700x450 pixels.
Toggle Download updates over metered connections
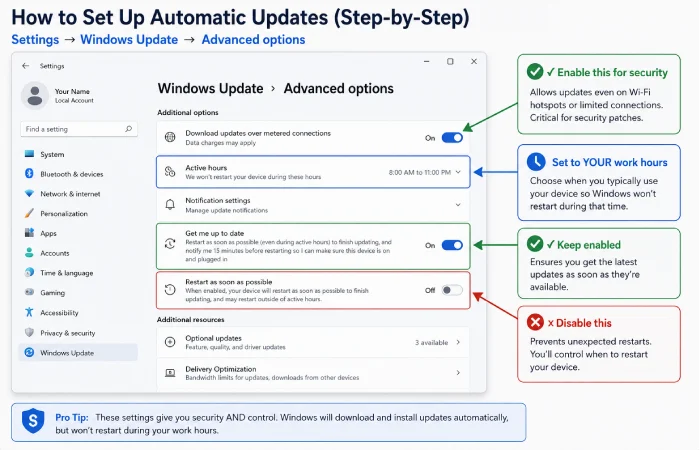coord(452,138)
